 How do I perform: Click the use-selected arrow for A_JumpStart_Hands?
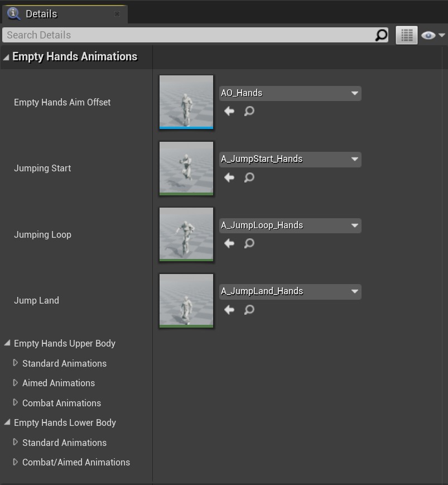(x=229, y=177)
